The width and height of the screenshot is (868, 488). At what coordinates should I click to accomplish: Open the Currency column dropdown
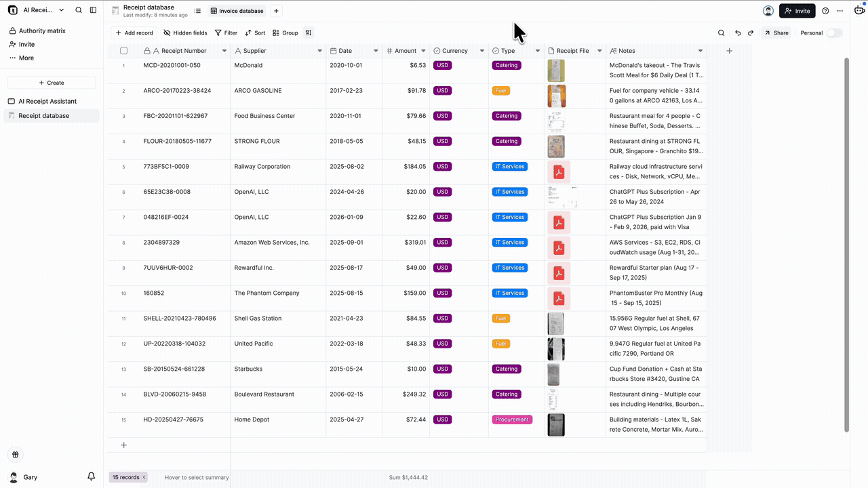481,50
